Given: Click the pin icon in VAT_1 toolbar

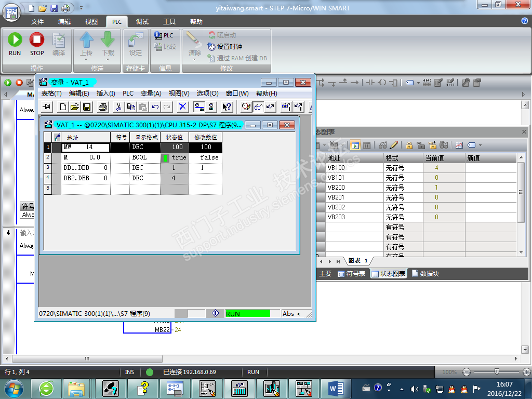Looking at the screenshot, I should coord(47,107).
